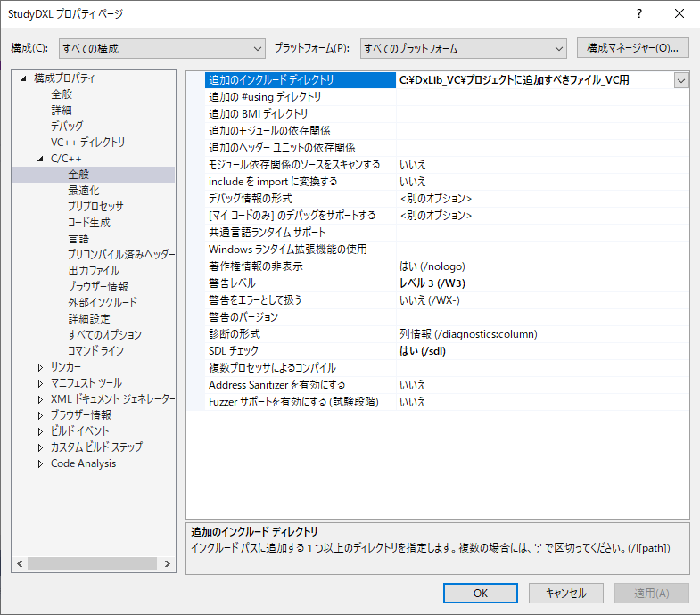This screenshot has height=615, width=700.
Task: Expand the マニフェスト ツール node
Action: [x=41, y=383]
